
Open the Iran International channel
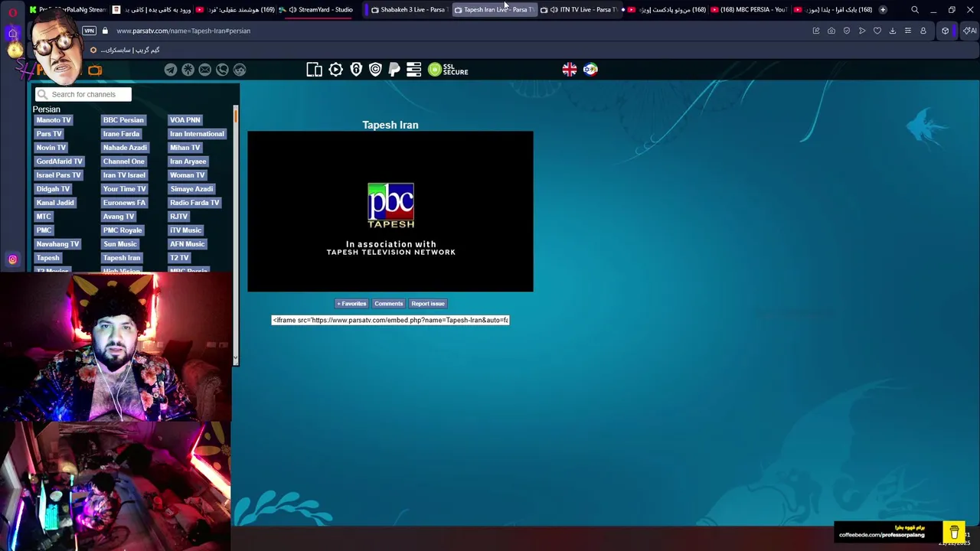coord(197,134)
